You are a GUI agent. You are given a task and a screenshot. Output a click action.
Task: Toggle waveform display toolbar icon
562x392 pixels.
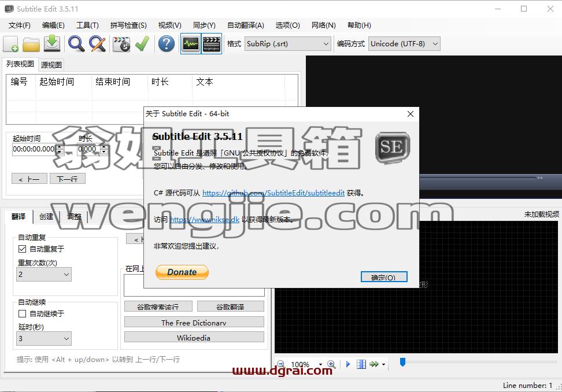(191, 44)
